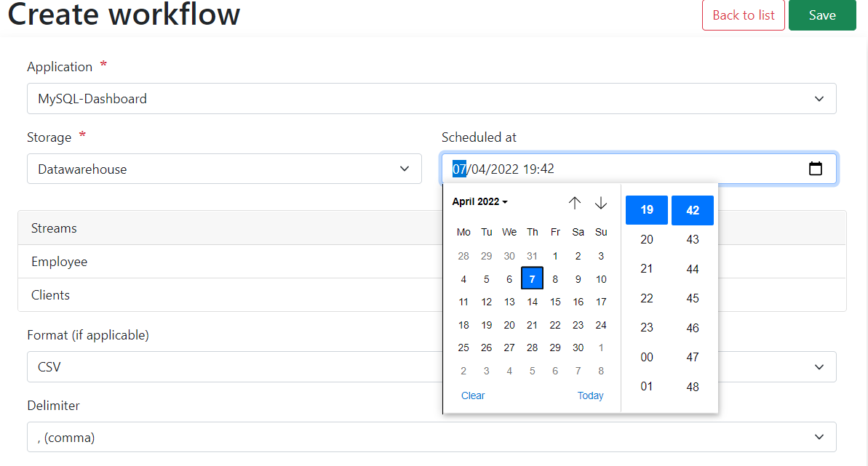The image size is (868, 466).
Task: Click Today link in date picker
Action: [x=590, y=395]
